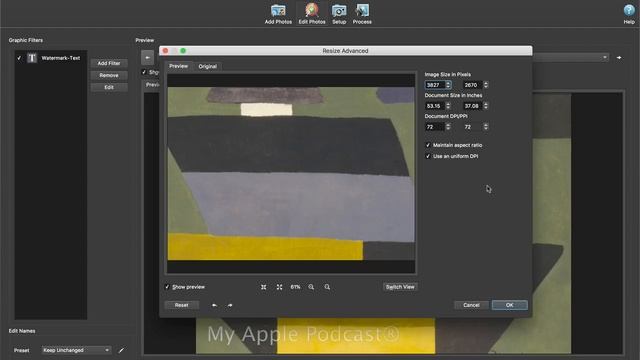Click the image height pixels stepper
The width and height of the screenshot is (640, 360).
coord(486,84)
